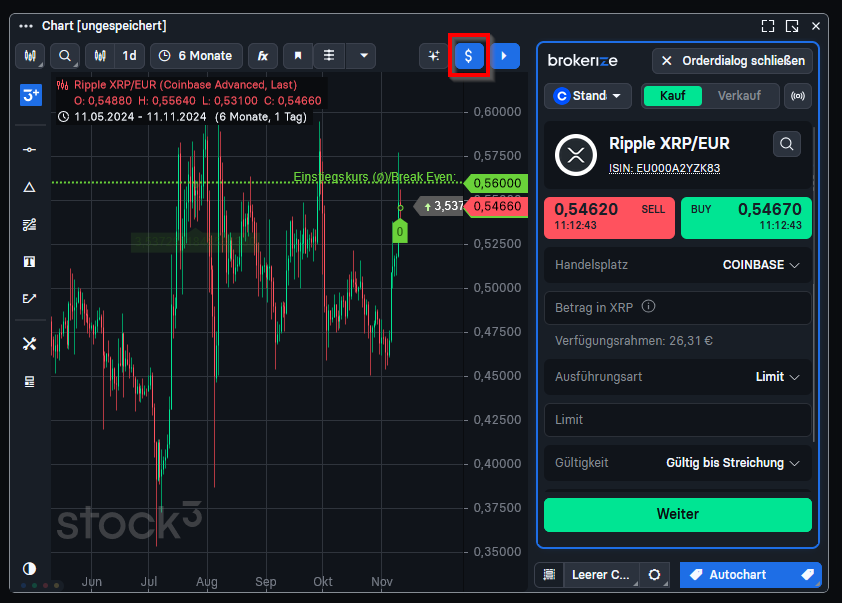The image size is (842, 603).
Task: Click the Limit price input field
Action: (678, 420)
